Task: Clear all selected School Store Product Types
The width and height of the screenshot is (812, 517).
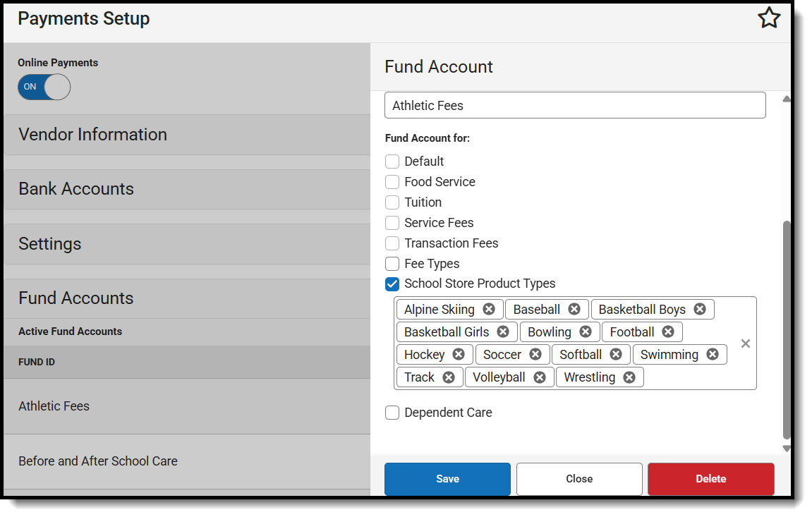Action: [746, 343]
